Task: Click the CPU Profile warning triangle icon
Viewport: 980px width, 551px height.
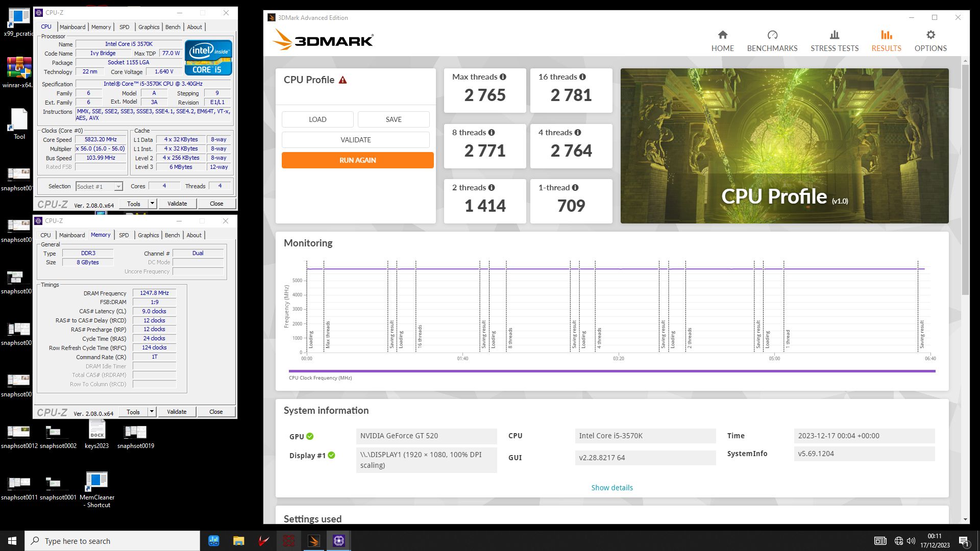Action: click(342, 80)
